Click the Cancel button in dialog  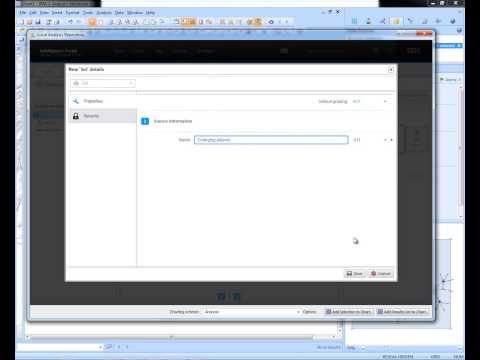[380, 274]
